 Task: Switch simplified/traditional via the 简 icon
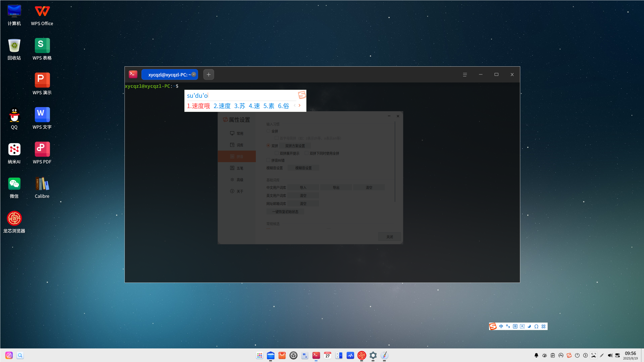pos(515,326)
